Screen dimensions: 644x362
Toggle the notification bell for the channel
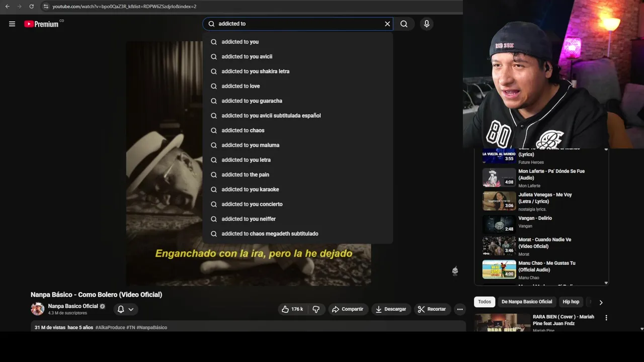[x=121, y=309]
